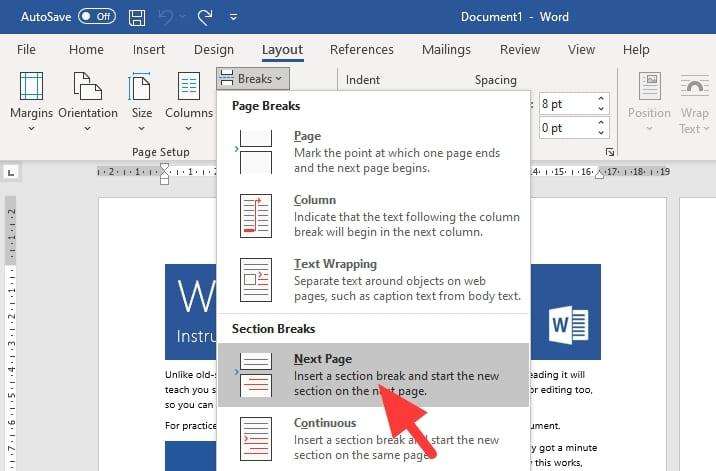This screenshot has width=716, height=471.
Task: Click the Position icon
Action: 649,86
